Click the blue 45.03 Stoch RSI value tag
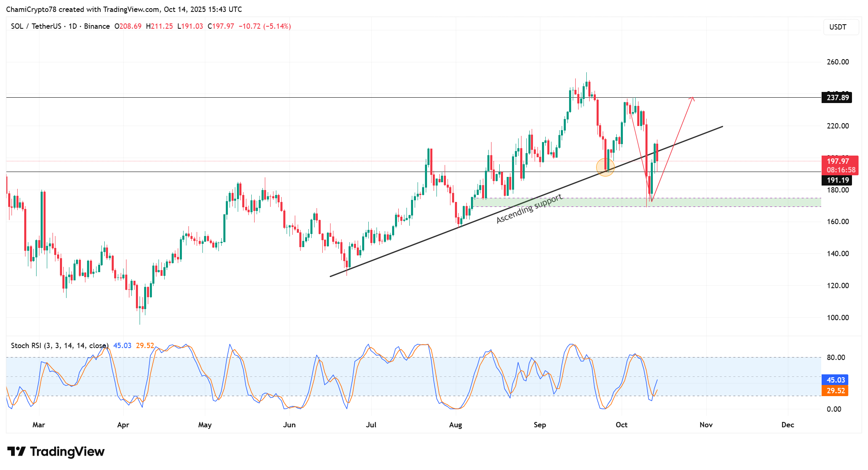868x470 pixels. click(x=835, y=380)
